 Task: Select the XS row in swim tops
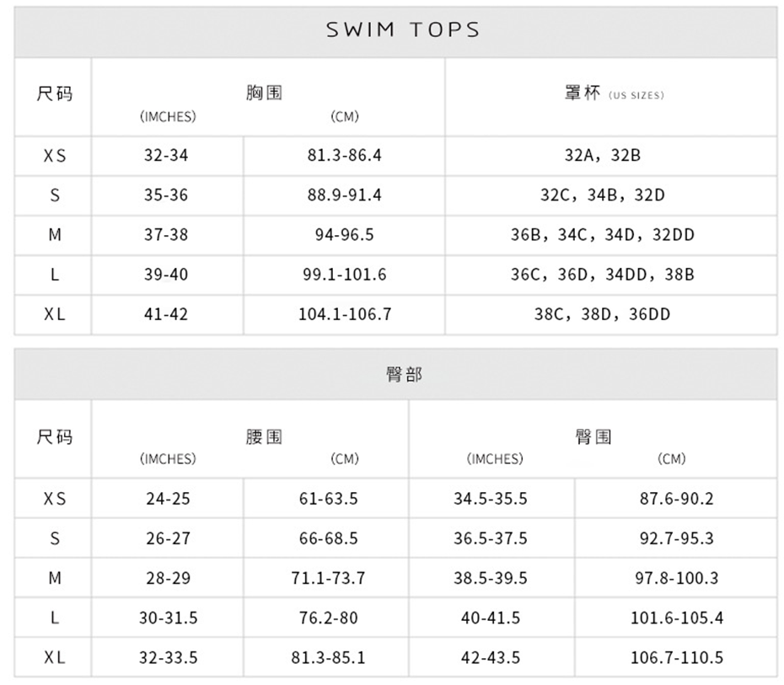tap(55, 156)
